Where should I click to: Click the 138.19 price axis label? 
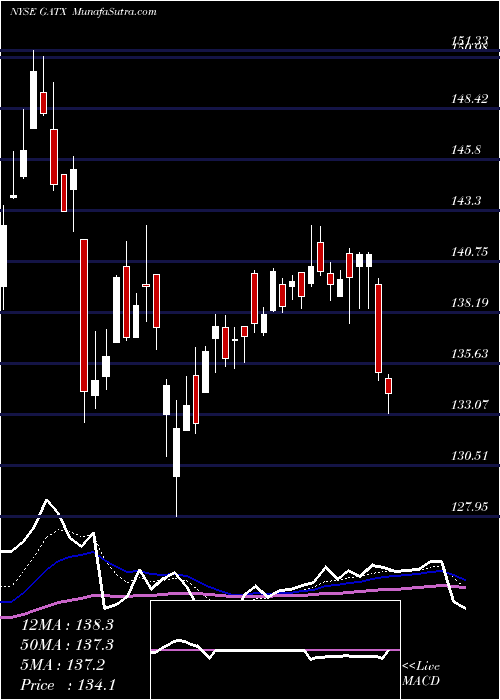point(470,303)
